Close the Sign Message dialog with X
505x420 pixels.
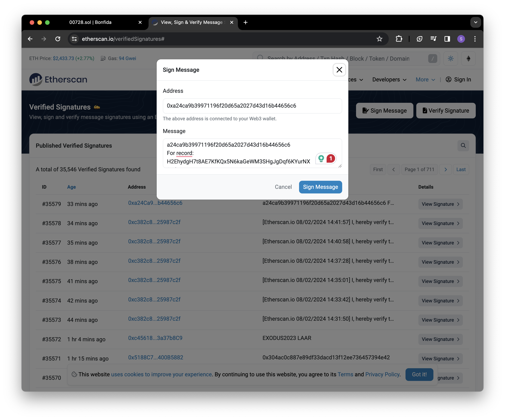(339, 70)
